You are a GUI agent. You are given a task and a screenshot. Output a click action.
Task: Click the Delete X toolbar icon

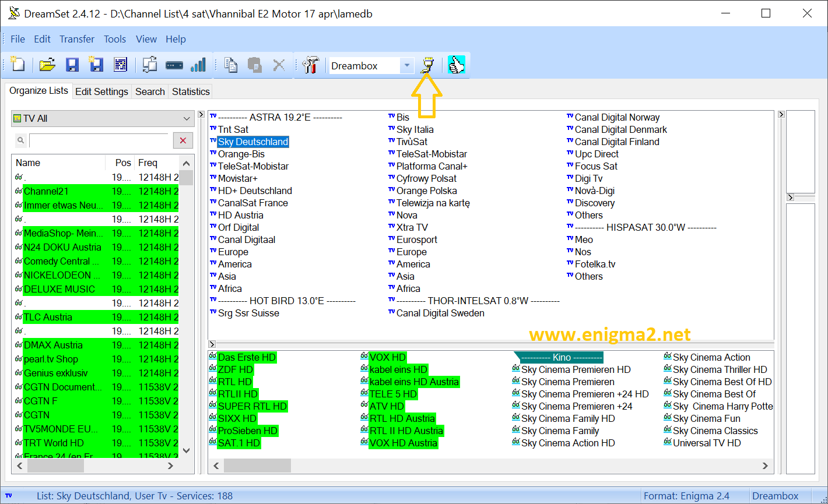point(279,65)
